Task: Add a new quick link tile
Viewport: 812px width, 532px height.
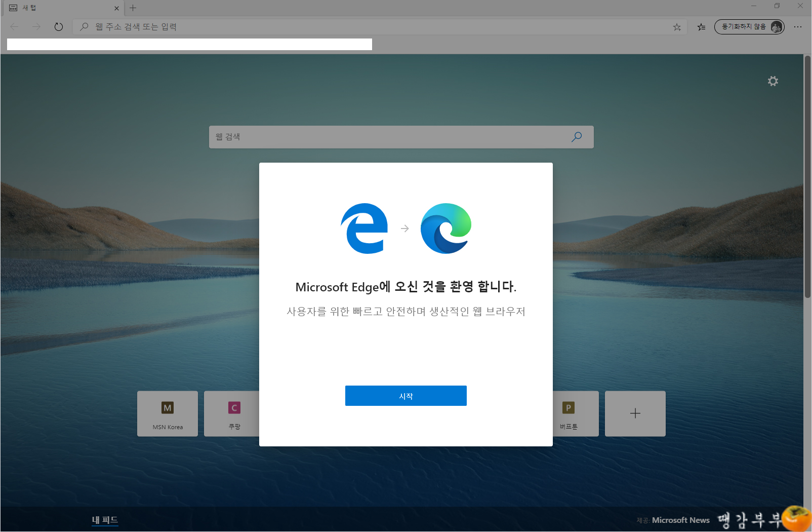Action: tap(635, 413)
